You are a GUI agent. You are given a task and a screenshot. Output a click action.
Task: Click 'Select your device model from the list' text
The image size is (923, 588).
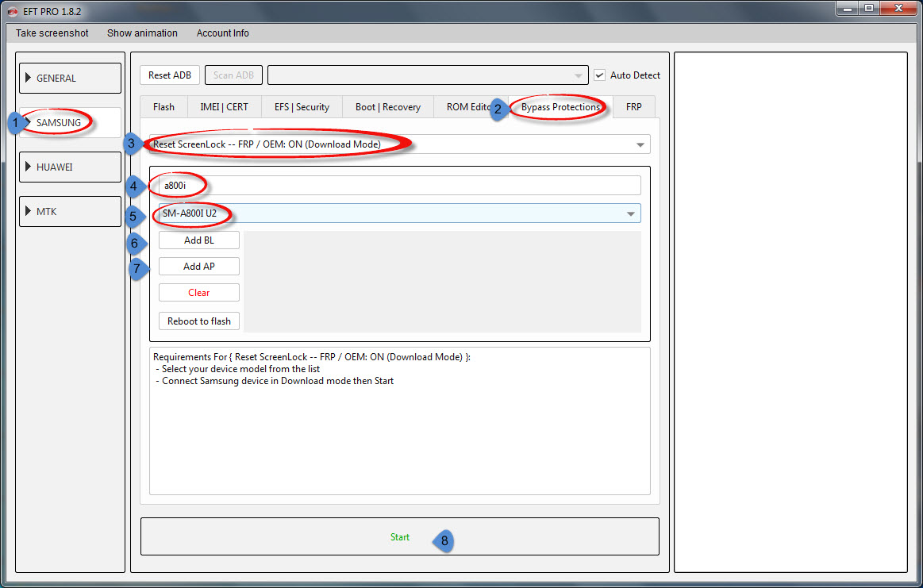pyautogui.click(x=240, y=369)
